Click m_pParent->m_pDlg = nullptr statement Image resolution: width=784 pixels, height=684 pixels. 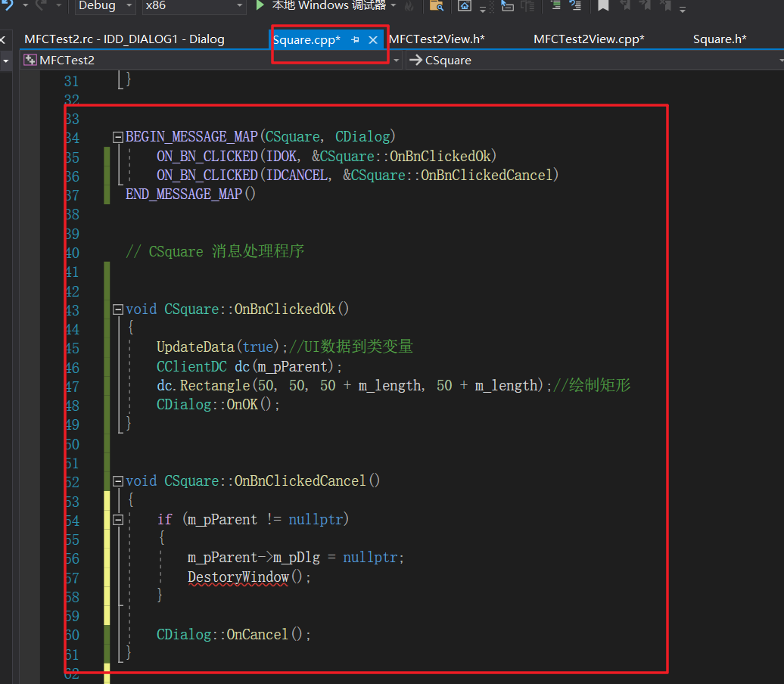[x=295, y=558]
